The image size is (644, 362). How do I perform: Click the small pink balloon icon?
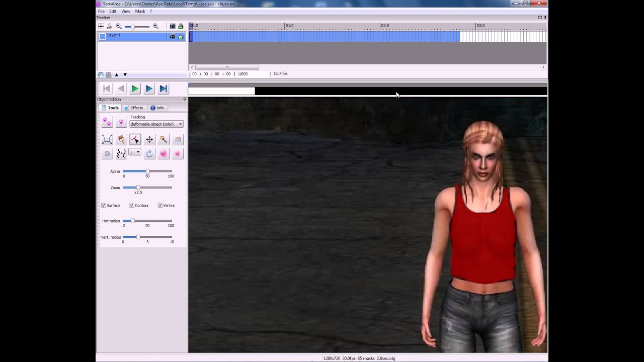pyautogui.click(x=178, y=154)
